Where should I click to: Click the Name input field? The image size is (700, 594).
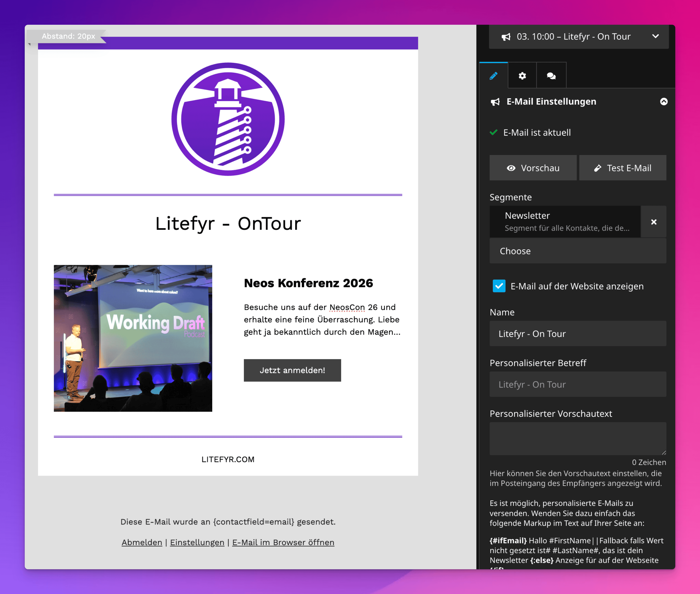click(x=578, y=333)
